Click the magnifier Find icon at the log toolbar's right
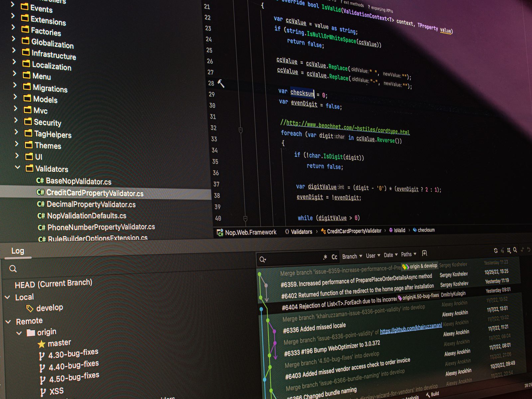Screen dimensions: 532x399 coord(515,250)
